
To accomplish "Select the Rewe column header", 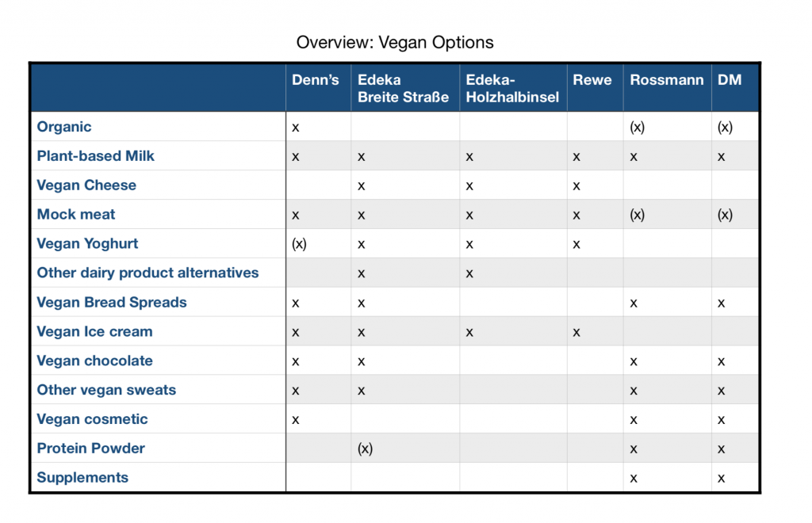I will (592, 80).
